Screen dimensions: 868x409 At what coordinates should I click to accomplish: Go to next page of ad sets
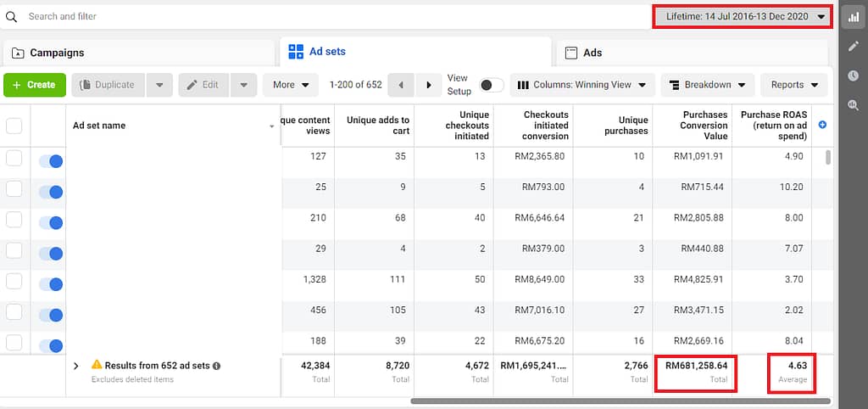(x=428, y=85)
